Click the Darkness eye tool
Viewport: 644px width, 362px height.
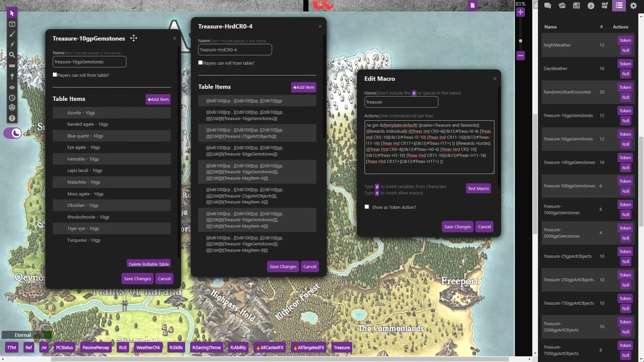(x=12, y=87)
